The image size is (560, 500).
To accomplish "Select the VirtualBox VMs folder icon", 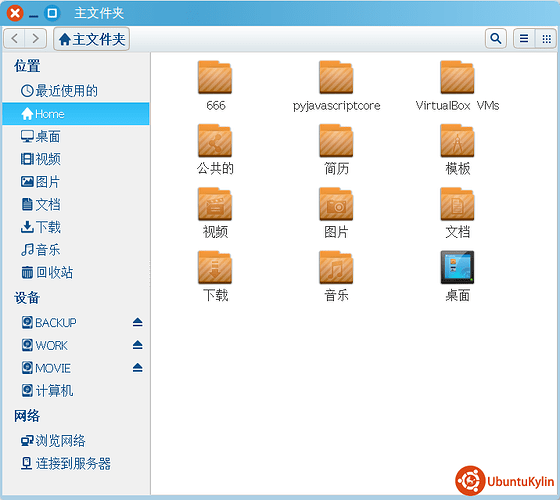I will pyautogui.click(x=457, y=78).
